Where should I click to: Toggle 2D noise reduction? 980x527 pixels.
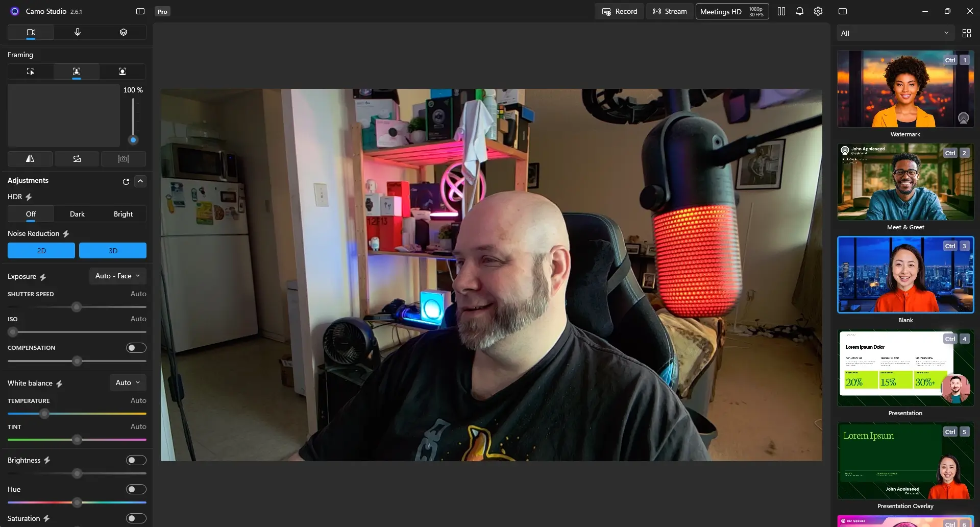tap(41, 251)
